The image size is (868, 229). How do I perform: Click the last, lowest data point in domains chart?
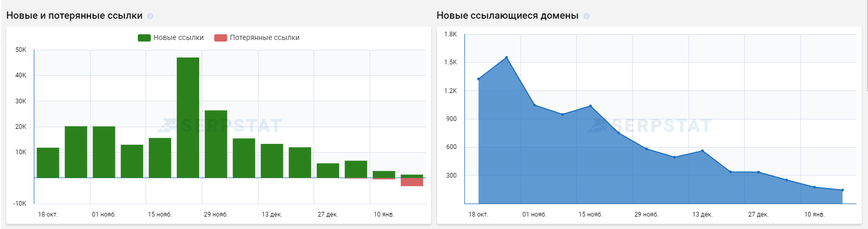point(843,190)
